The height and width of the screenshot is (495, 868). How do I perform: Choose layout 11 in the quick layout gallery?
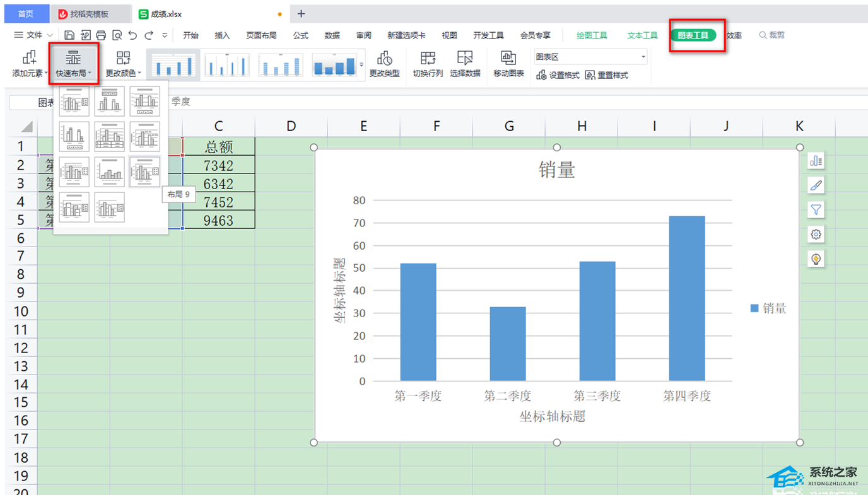110,207
